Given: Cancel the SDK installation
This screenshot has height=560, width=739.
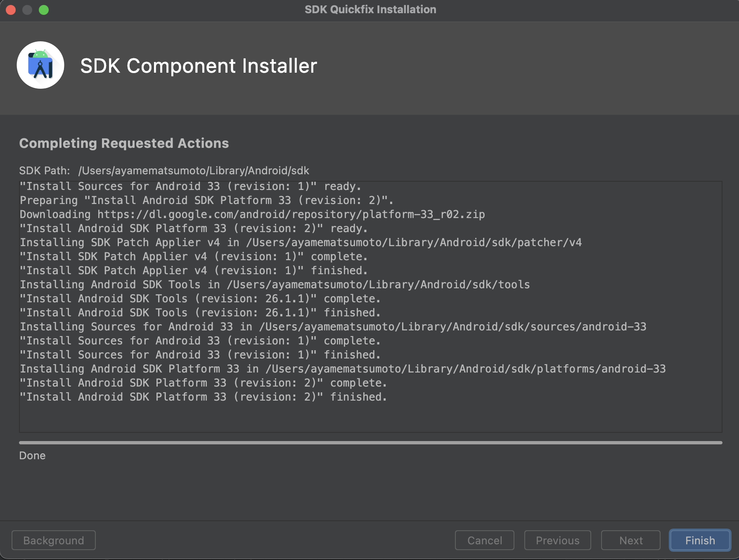Looking at the screenshot, I should [x=484, y=540].
